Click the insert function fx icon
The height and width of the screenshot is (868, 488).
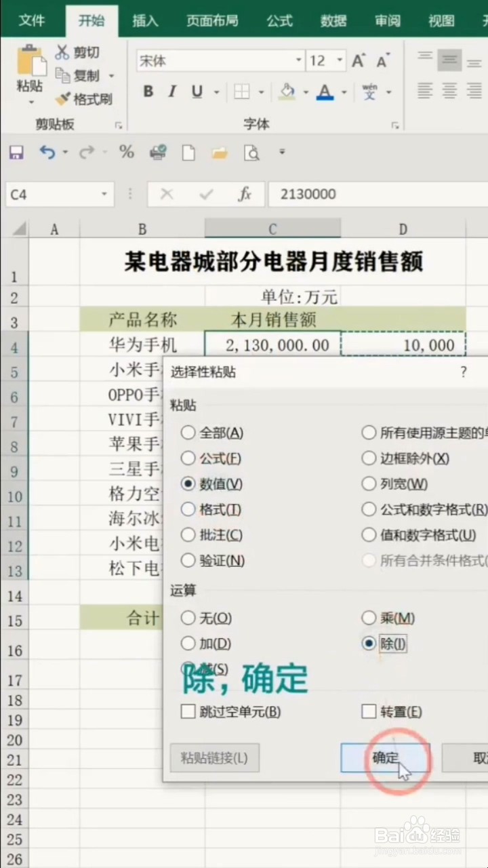pyautogui.click(x=245, y=195)
